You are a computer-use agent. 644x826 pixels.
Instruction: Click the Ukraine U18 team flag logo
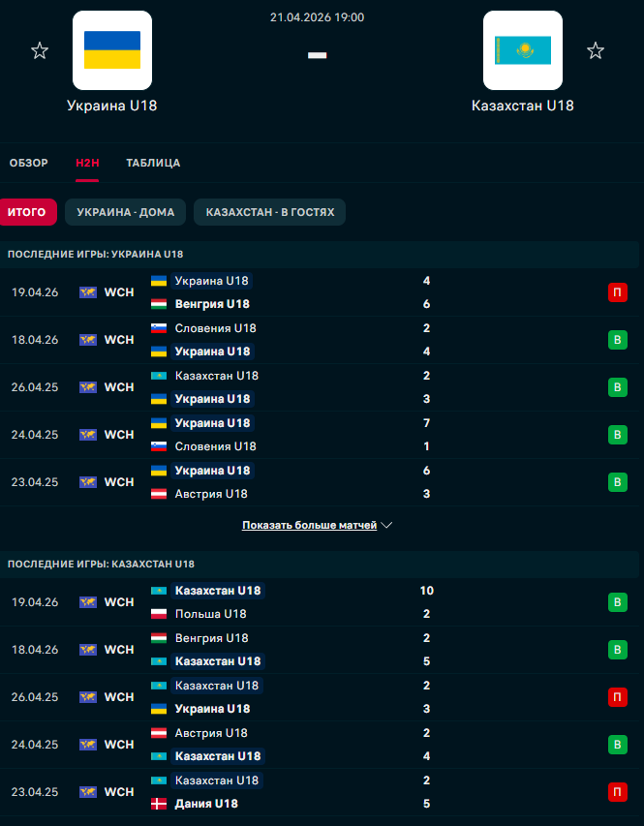[x=112, y=50]
